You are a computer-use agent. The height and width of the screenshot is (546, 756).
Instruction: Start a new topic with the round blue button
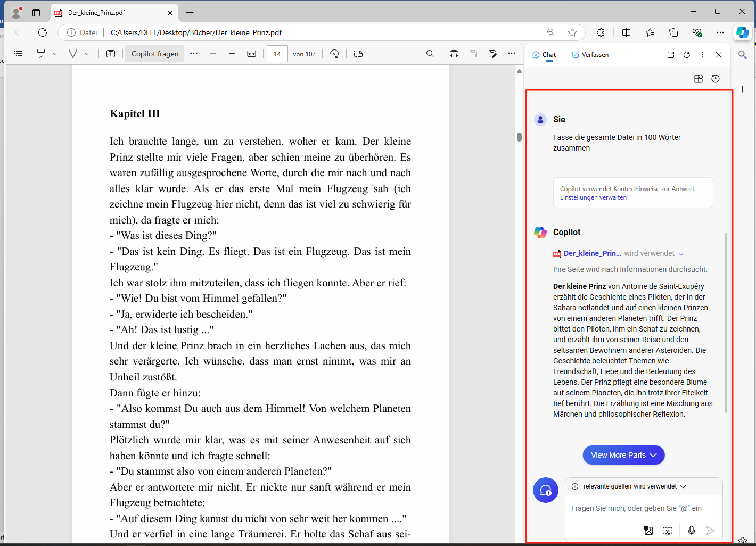546,490
